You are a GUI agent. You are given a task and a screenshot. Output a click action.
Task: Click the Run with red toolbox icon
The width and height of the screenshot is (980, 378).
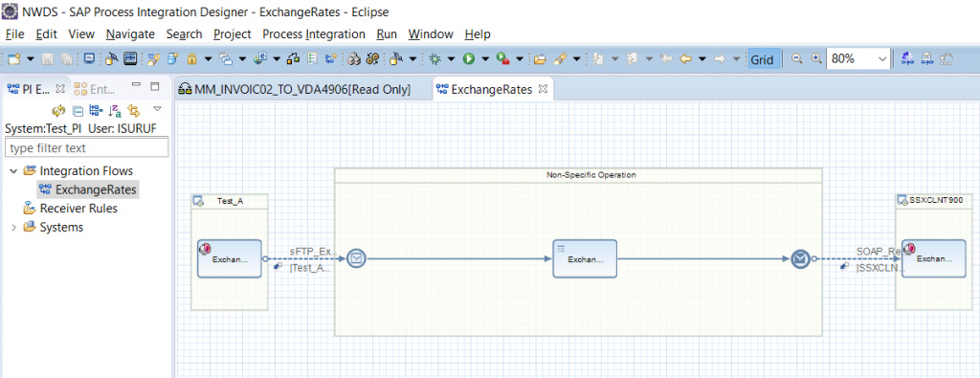502,58
